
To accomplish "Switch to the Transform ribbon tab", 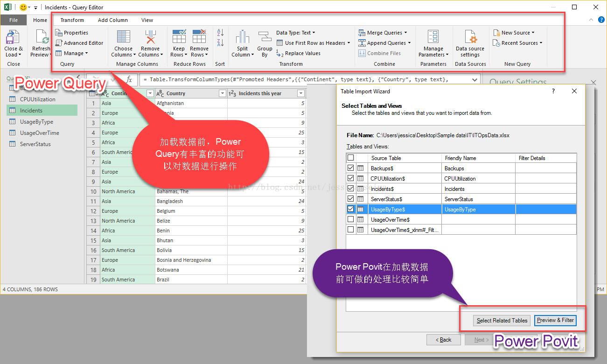I will pyautogui.click(x=71, y=20).
